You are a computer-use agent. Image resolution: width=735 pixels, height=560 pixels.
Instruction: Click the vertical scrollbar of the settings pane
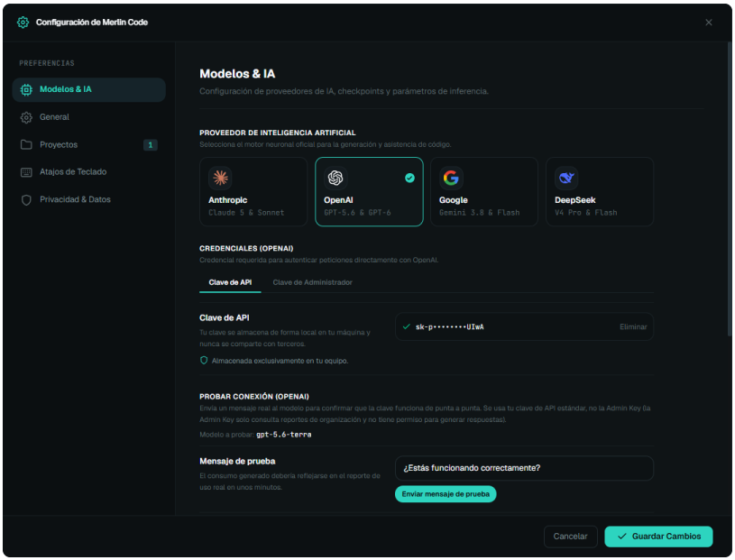coord(730,188)
